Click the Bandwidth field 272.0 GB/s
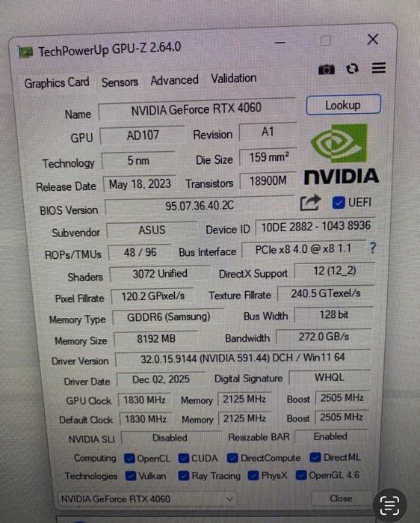420x523 pixels. (324, 337)
